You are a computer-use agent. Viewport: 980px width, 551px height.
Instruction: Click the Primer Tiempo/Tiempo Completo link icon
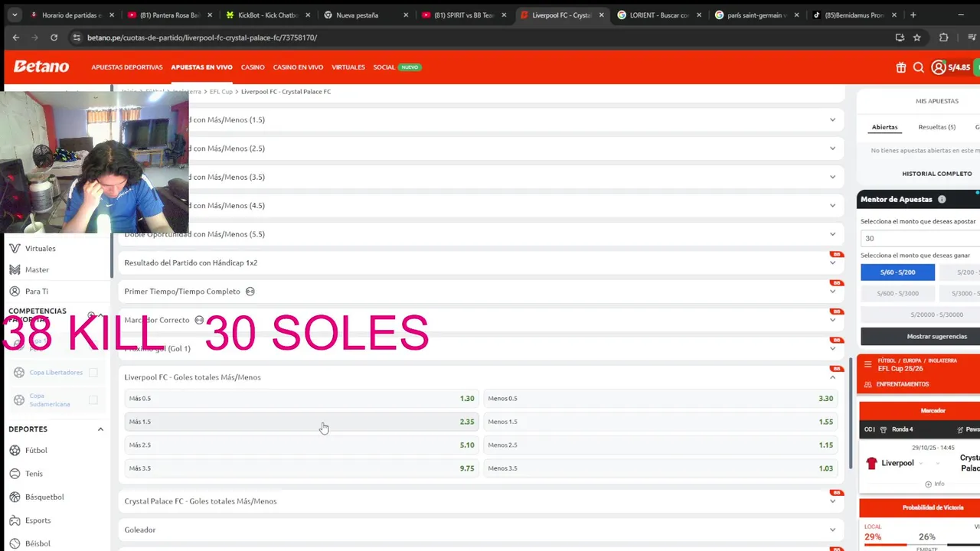(x=250, y=291)
